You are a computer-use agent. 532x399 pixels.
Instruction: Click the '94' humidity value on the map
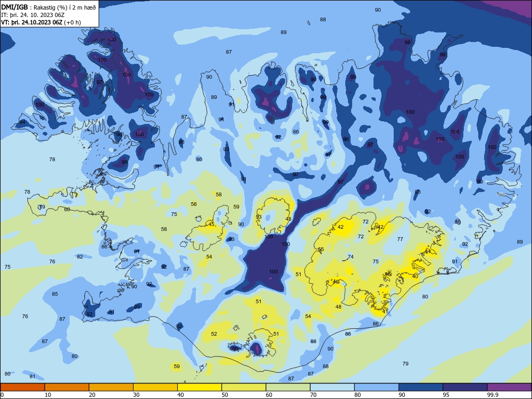22,122
